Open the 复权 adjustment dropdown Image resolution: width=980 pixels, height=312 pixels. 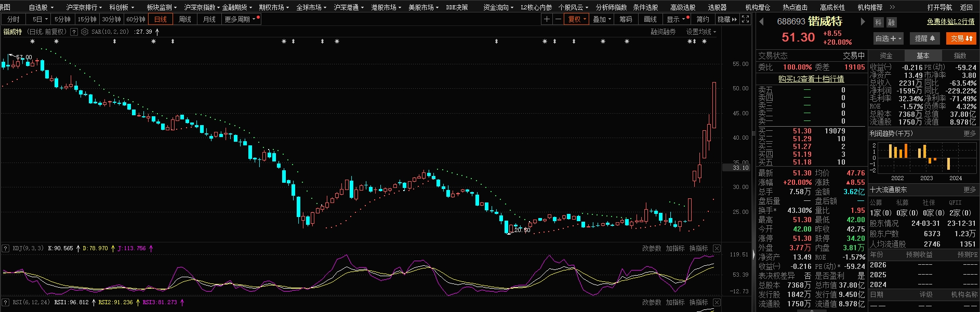(577, 19)
